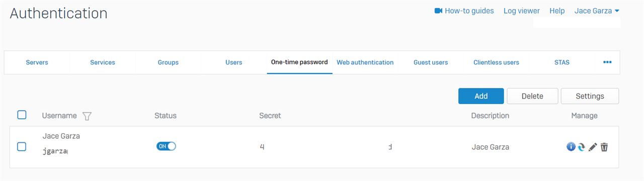The width and height of the screenshot is (644, 181).
Task: Click the sync token icon in Manage
Action: (582, 147)
